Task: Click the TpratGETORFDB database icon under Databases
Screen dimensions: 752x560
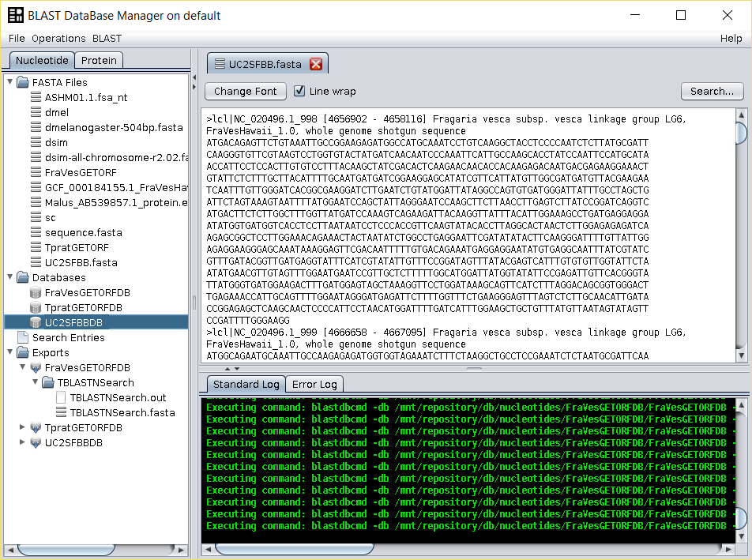Action: click(36, 308)
